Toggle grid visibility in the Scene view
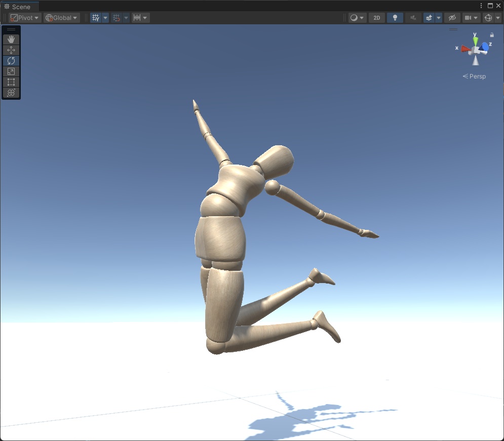This screenshot has width=504, height=441. pyautogui.click(x=95, y=18)
